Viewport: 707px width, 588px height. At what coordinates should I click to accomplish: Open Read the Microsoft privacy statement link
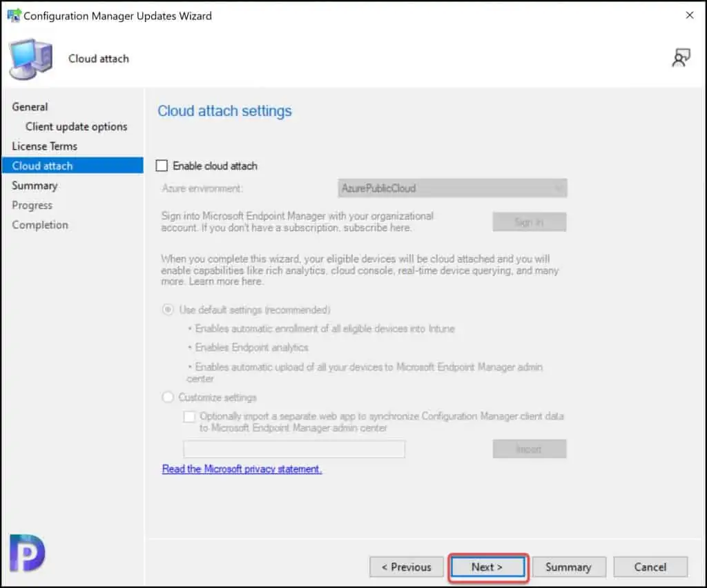(242, 469)
